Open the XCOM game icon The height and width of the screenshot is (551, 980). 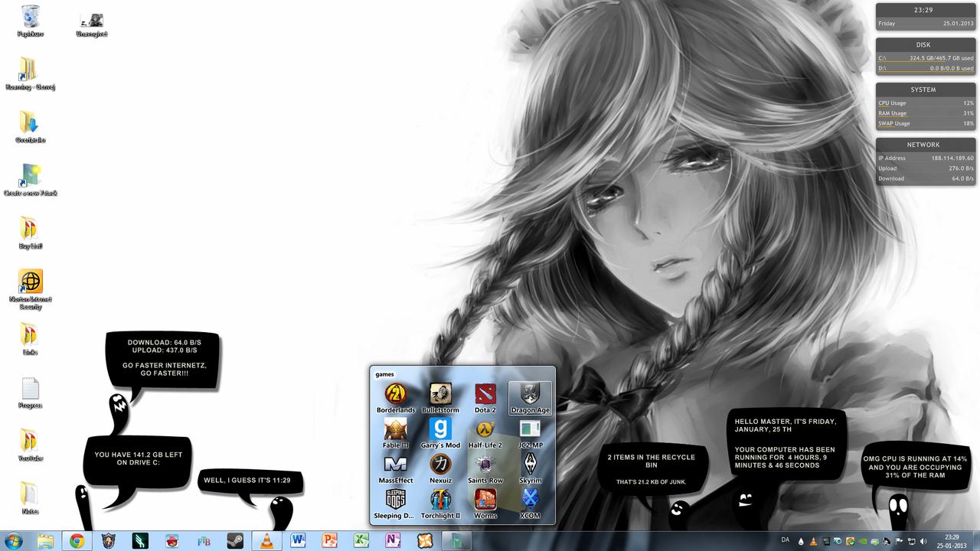click(x=530, y=501)
